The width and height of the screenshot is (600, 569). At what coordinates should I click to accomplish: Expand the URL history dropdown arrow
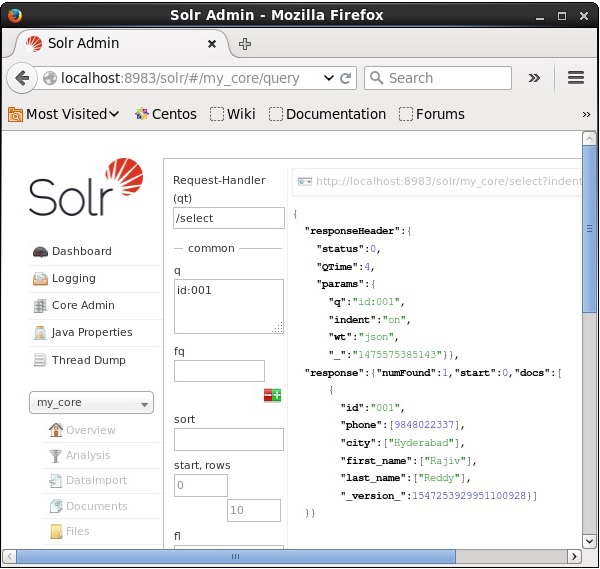click(x=328, y=78)
